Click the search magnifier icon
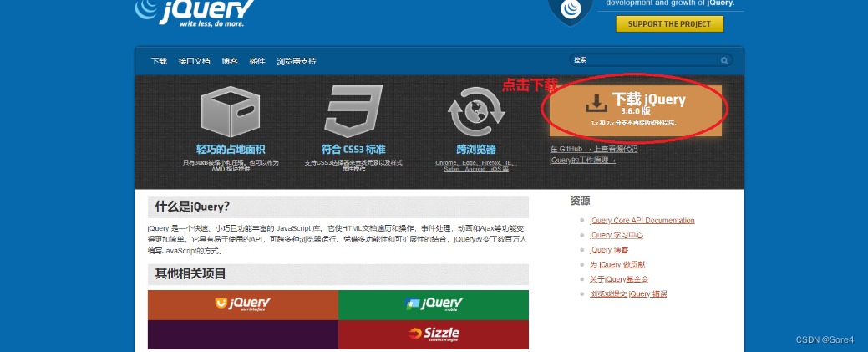The width and height of the screenshot is (868, 352). click(x=723, y=60)
